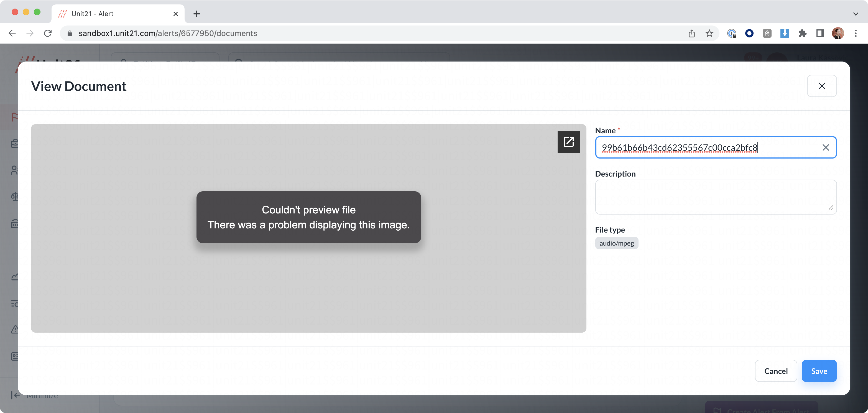Bookmark this page with star icon
This screenshot has height=413, width=868.
pyautogui.click(x=709, y=33)
